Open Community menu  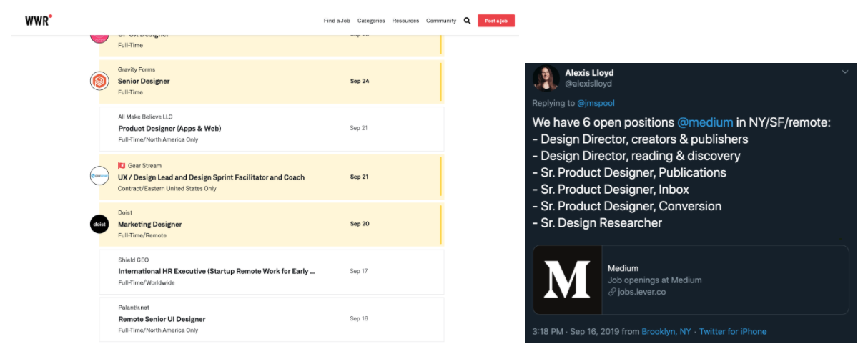tap(441, 21)
